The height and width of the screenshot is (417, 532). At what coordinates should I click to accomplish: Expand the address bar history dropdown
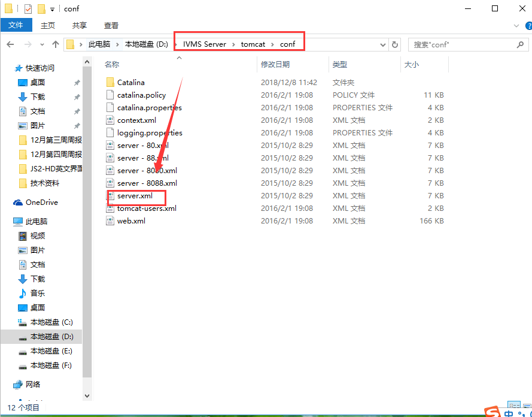tap(383, 44)
